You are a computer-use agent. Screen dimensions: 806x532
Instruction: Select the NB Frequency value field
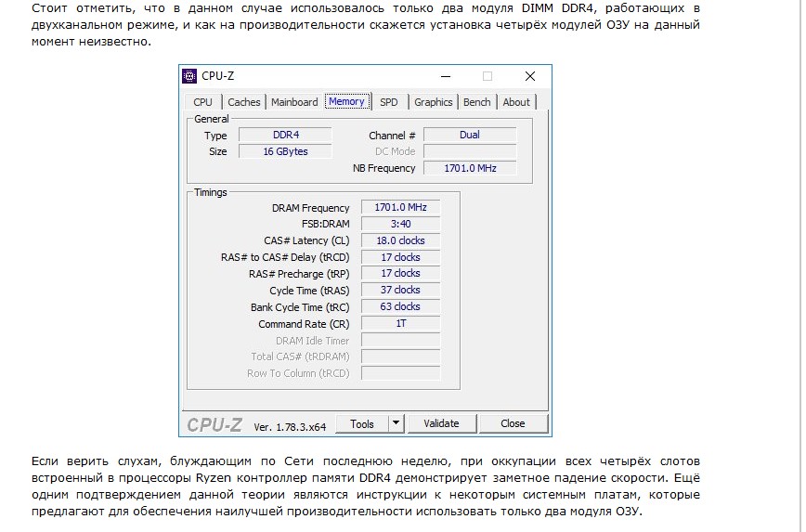(x=470, y=168)
